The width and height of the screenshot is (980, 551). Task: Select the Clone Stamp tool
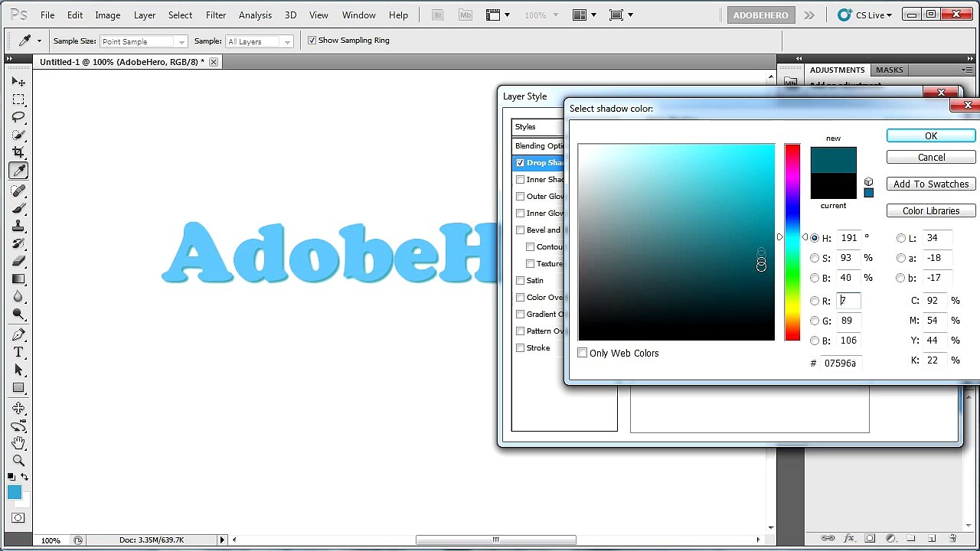point(18,226)
